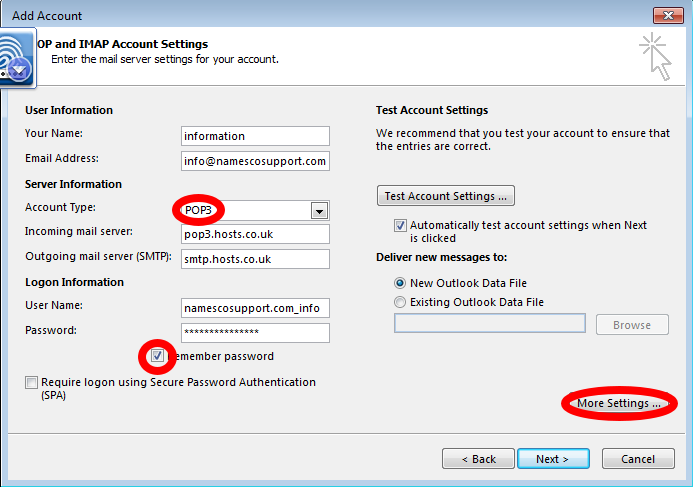Focus the Email Address field
The width and height of the screenshot is (693, 487).
click(255, 161)
